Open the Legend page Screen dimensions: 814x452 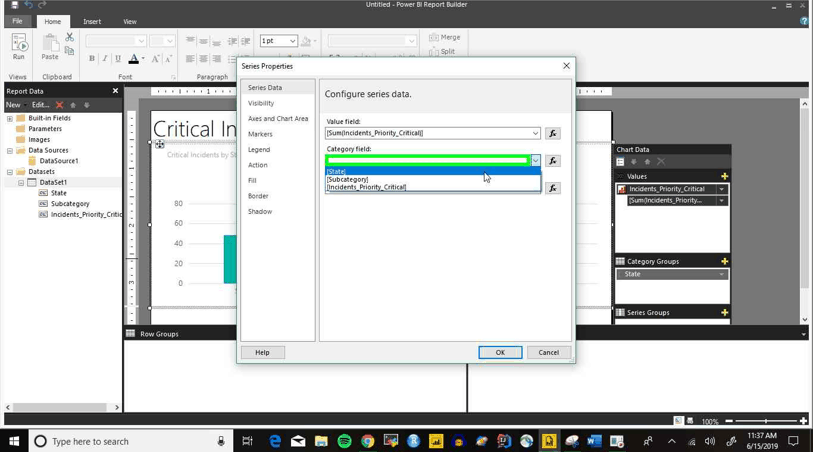pos(259,150)
